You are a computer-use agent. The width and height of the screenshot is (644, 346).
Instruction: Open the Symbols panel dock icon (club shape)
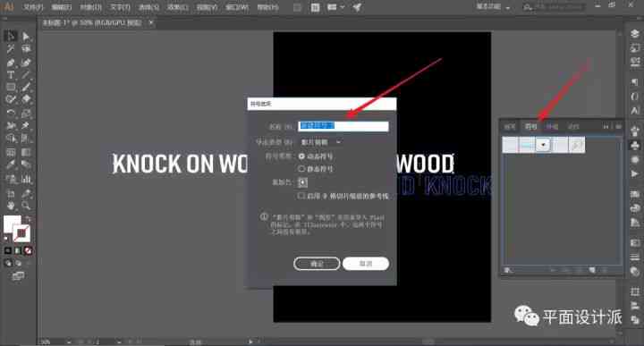[x=635, y=146]
